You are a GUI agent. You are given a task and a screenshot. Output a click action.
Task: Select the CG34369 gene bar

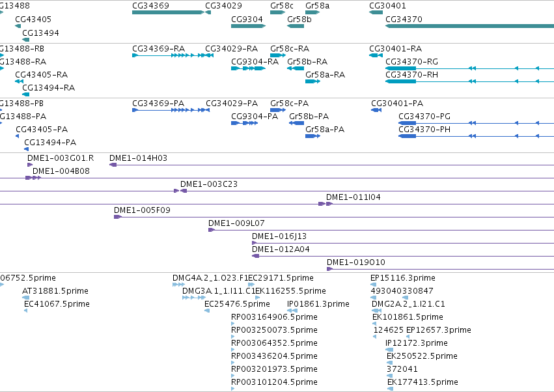coord(168,12)
